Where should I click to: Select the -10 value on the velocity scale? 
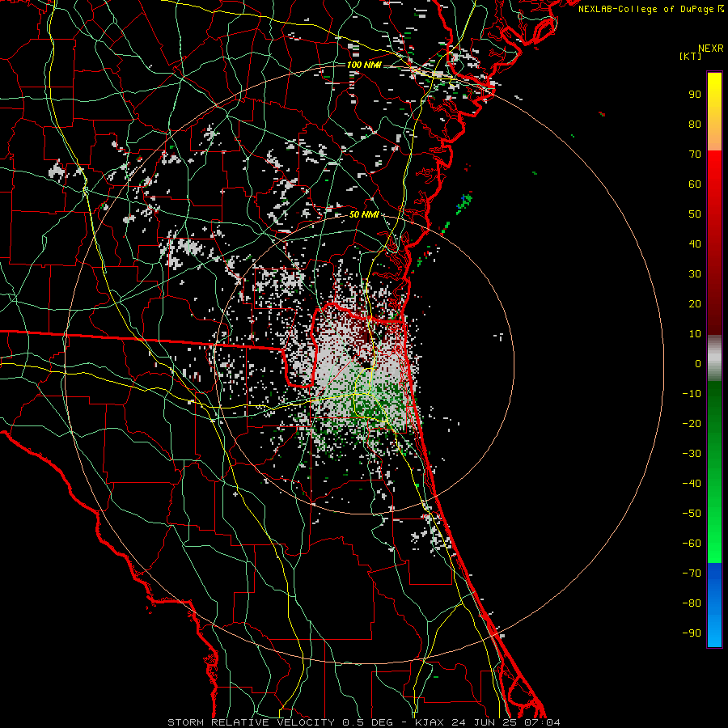(692, 394)
